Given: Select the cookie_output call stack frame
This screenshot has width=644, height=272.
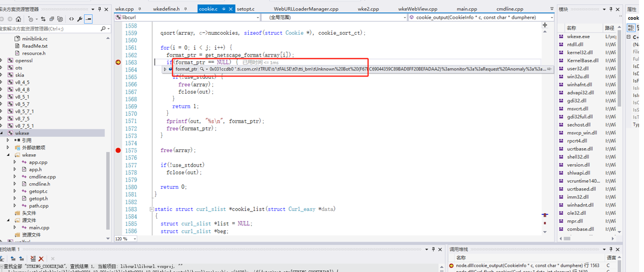Looking at the screenshot, I should (528, 266).
